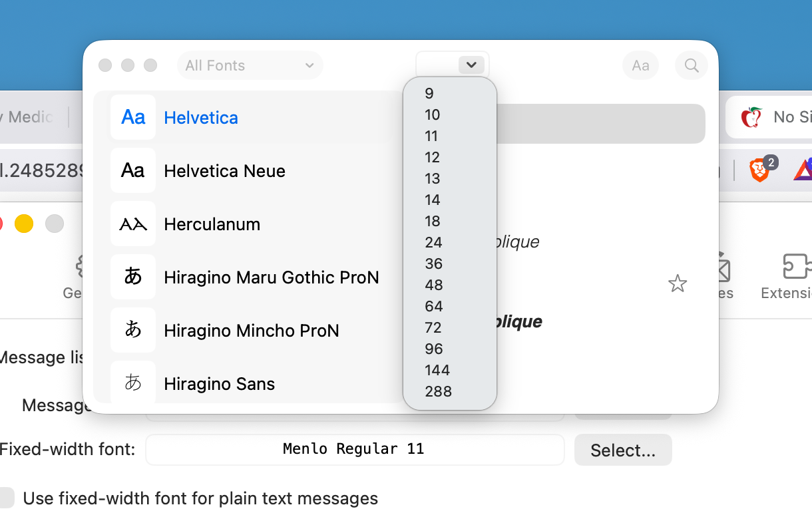812x511 pixels.
Task: Choose the Herculanum font
Action: click(x=212, y=224)
